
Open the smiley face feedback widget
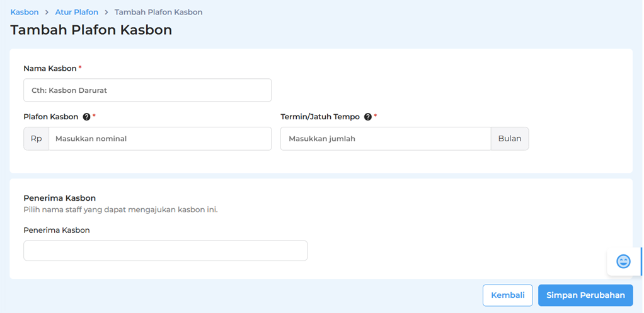tap(623, 261)
